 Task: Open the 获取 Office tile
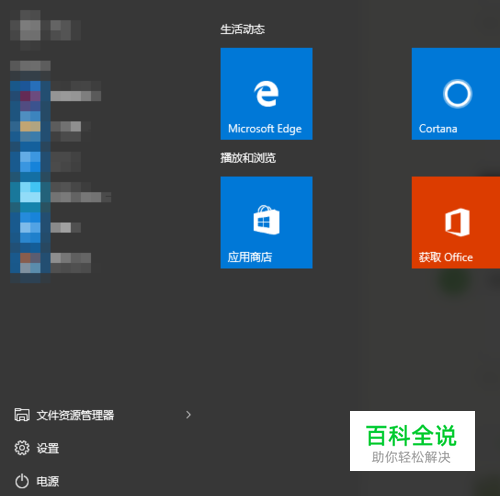click(456, 222)
